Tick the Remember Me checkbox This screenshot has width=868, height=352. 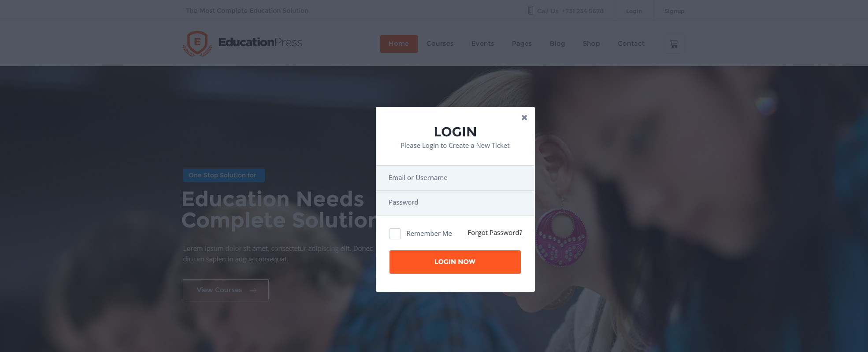395,234
